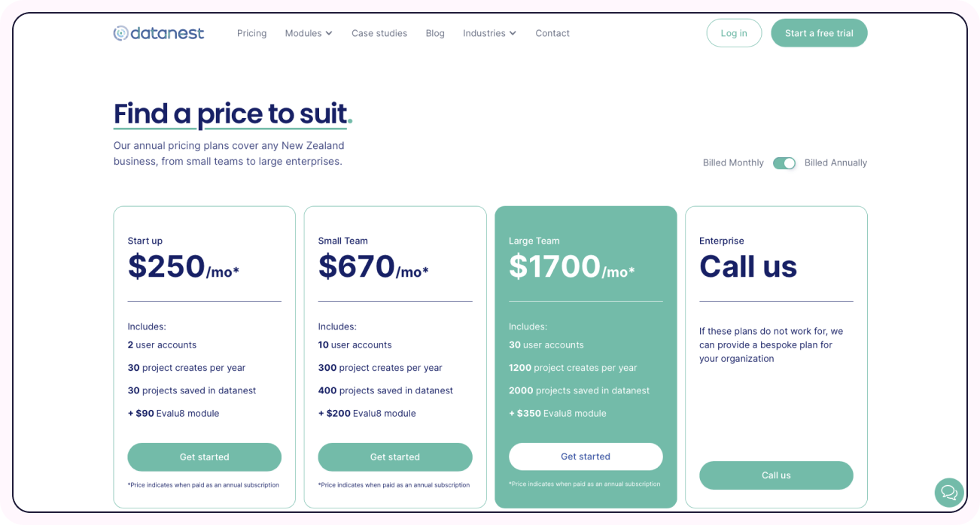Open the chat widget icon
Screen dimensions: 980x525
948,493
